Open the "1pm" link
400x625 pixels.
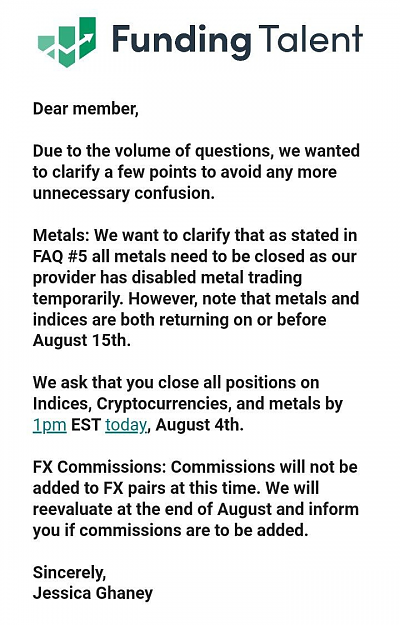49,425
